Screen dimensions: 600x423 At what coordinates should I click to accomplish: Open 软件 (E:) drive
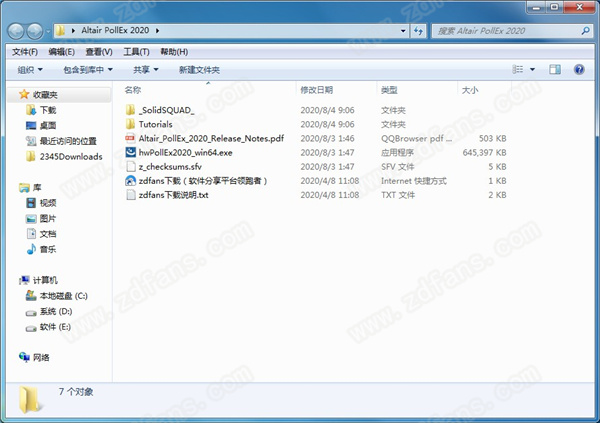(x=55, y=327)
